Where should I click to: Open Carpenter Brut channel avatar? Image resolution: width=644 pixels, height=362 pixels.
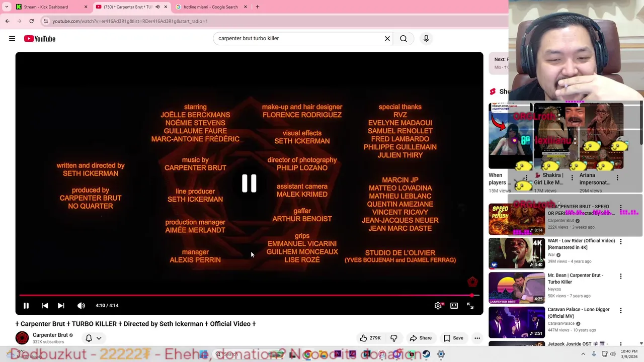click(x=22, y=338)
